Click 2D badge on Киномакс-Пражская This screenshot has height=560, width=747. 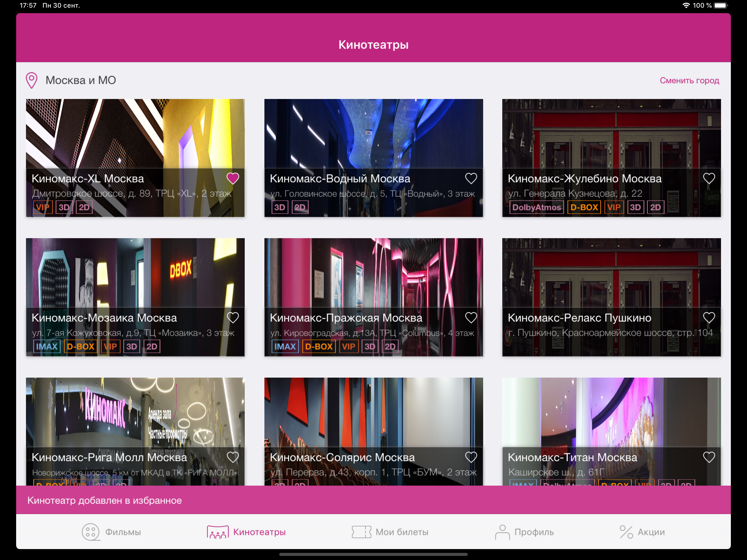[x=390, y=346]
